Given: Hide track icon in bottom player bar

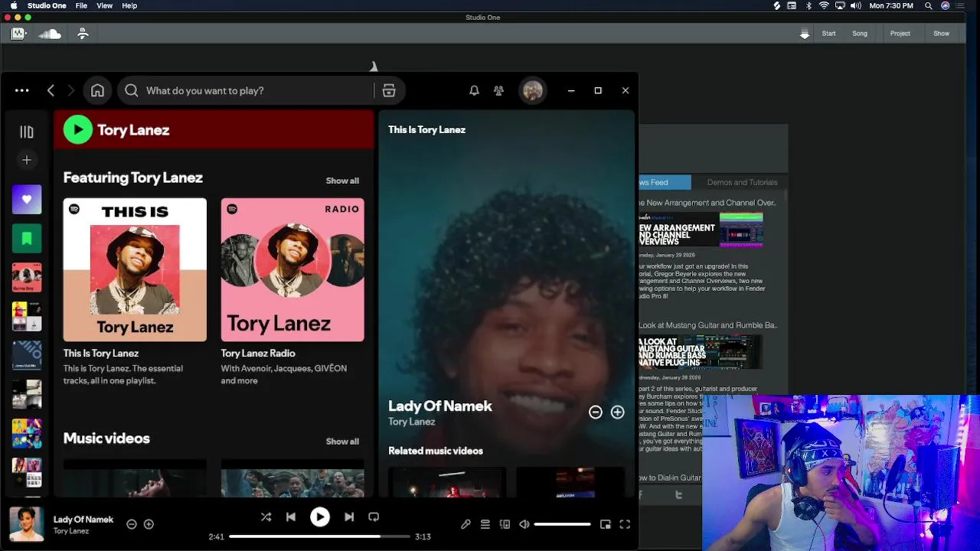Looking at the screenshot, I should (132, 524).
